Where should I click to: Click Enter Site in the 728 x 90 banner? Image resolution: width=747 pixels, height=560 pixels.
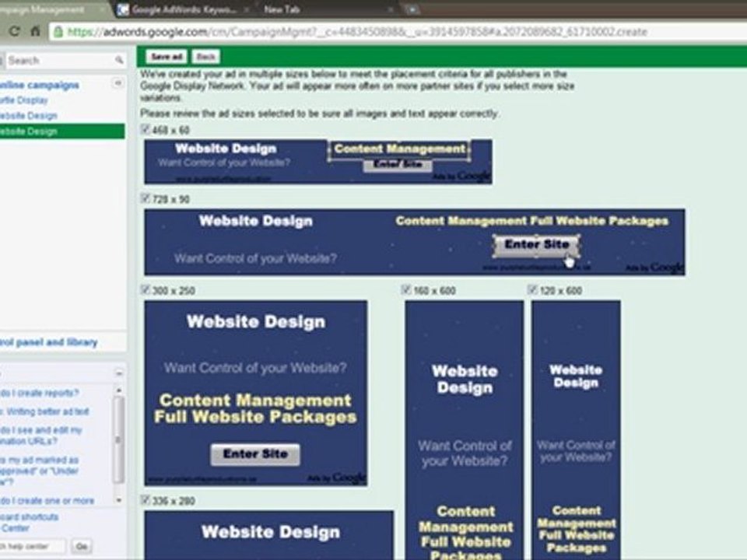(536, 245)
